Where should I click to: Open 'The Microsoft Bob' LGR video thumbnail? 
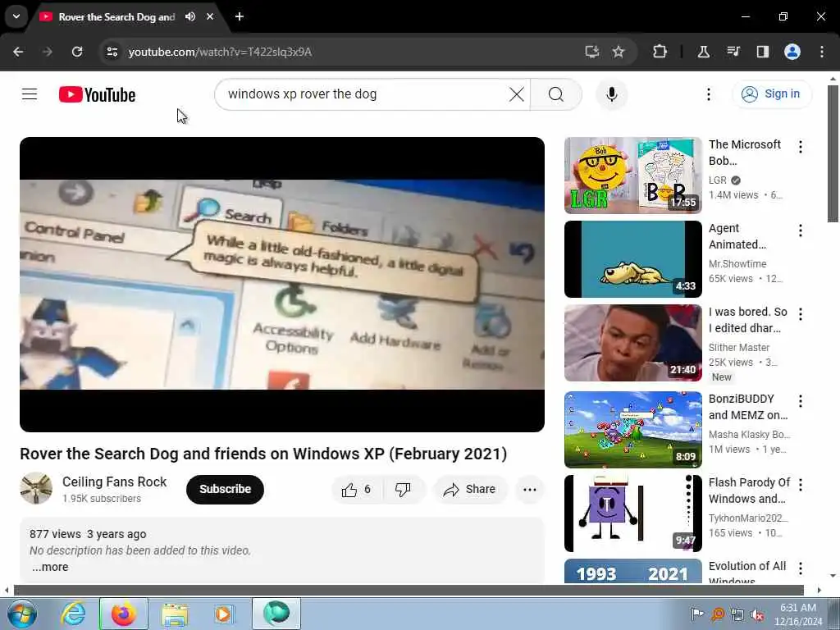[x=632, y=176]
